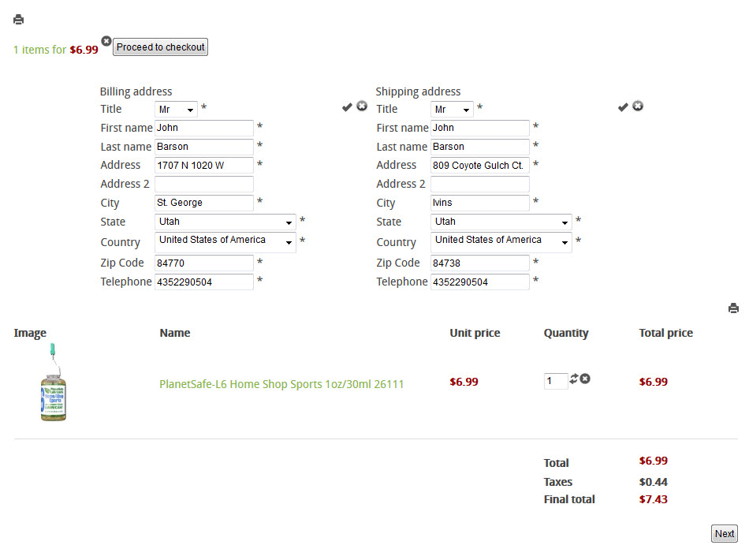Select shipping City field containing Ivins
Screen dimensions: 749x560
click(x=480, y=203)
